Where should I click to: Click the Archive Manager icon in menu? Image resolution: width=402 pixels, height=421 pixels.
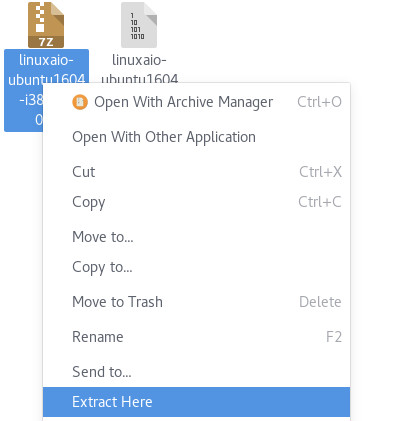pos(80,102)
